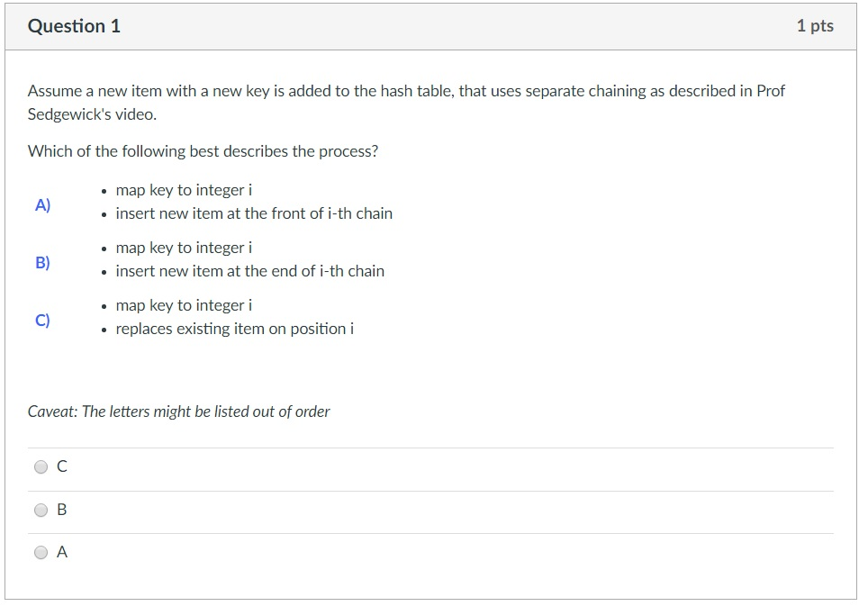
Task: Click the divider row containing answer choice C
Action: tap(432, 466)
